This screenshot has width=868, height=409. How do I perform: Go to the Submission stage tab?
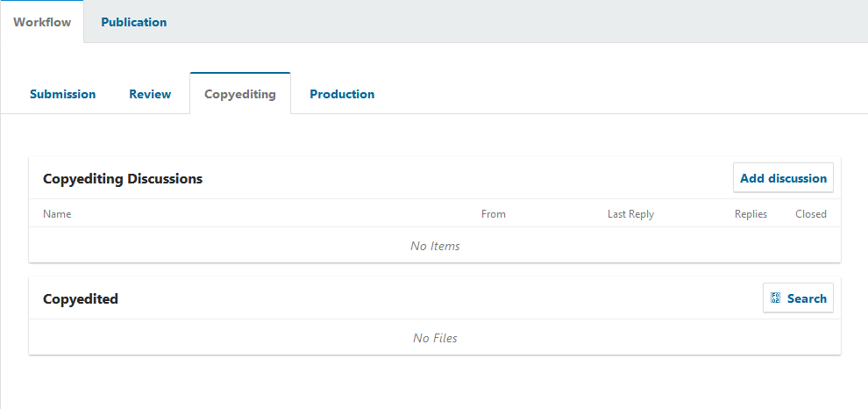click(62, 94)
